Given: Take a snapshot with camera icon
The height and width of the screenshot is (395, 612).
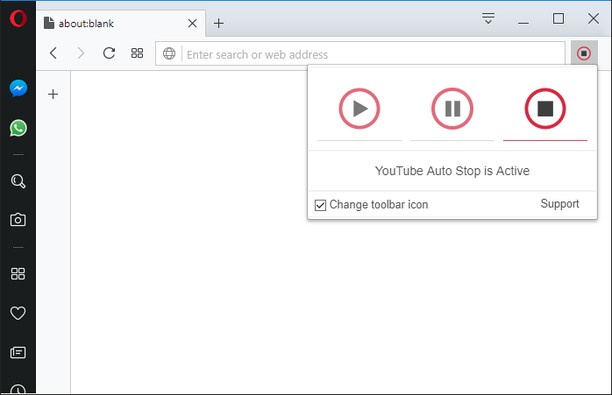Looking at the screenshot, I should 18,220.
